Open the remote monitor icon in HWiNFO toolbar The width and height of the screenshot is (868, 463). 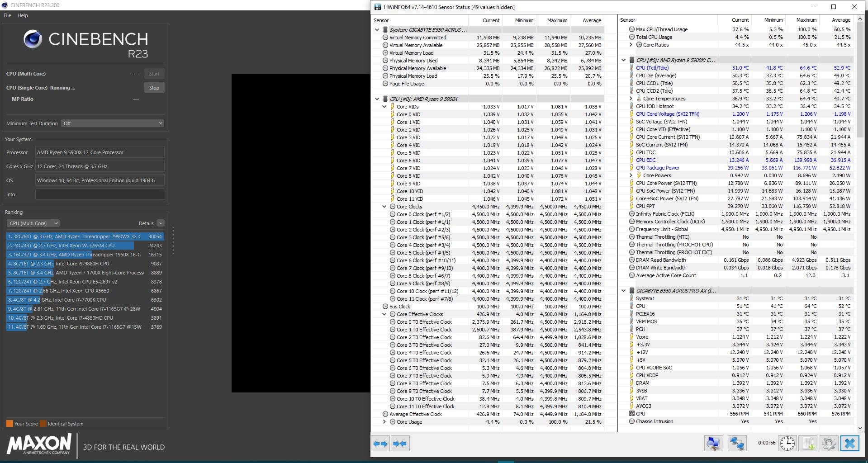tap(713, 443)
